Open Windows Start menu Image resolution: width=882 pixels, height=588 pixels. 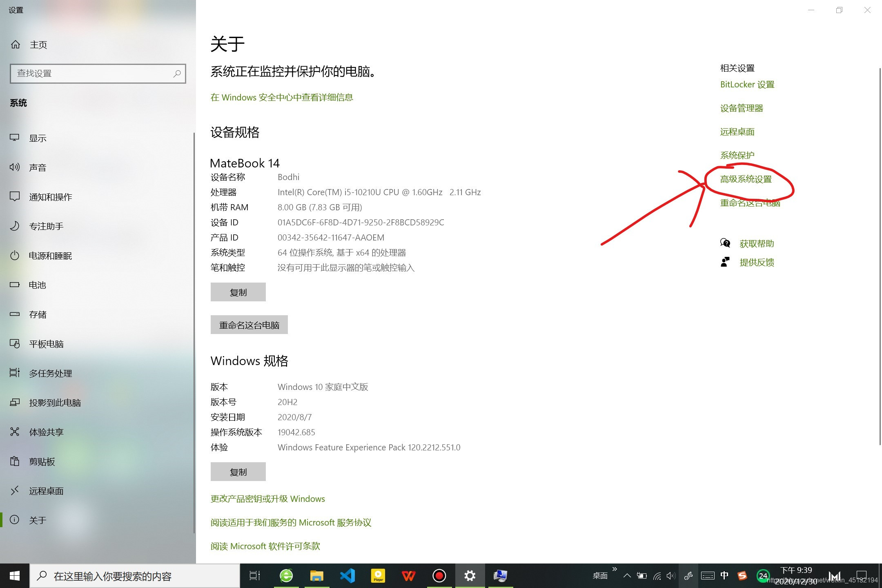[15, 576]
